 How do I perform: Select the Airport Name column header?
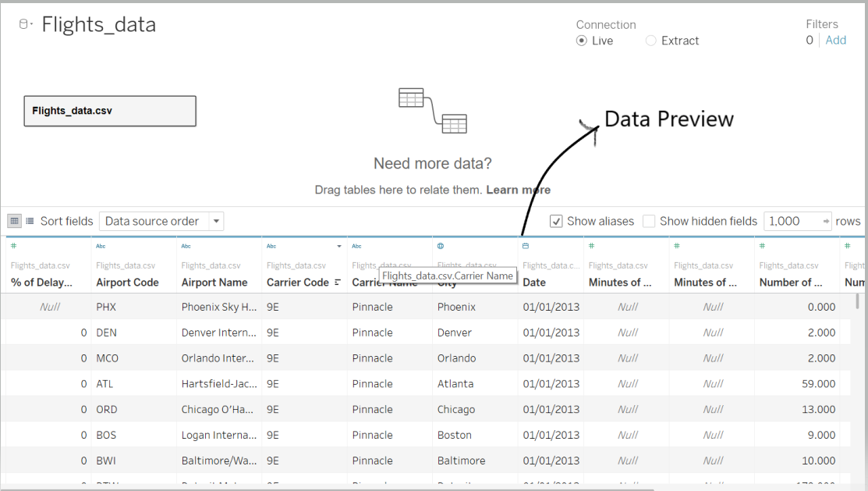[214, 282]
